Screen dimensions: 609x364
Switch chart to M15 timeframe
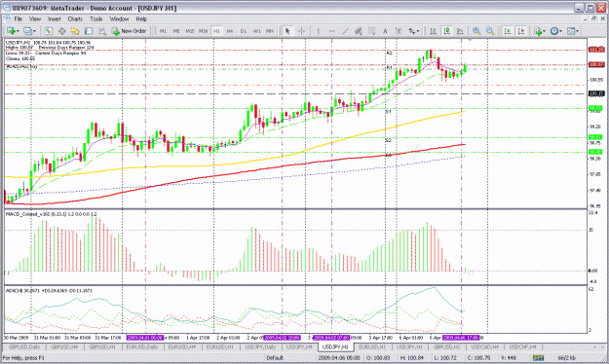pos(190,31)
